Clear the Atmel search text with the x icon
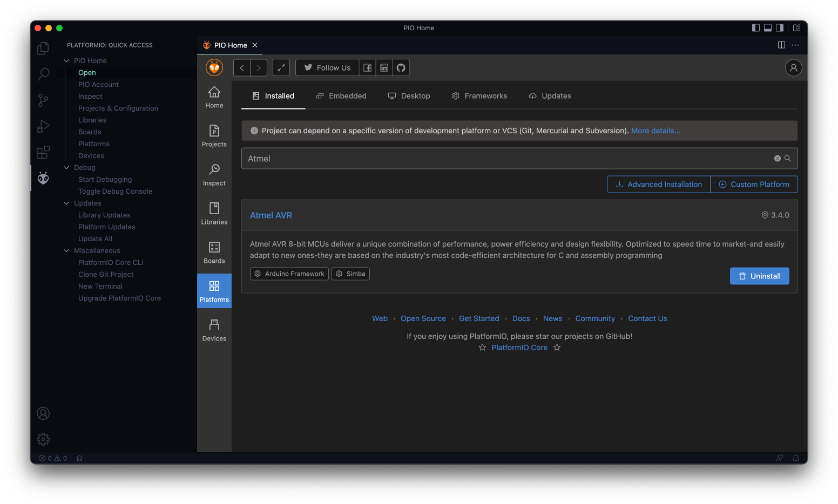 pyautogui.click(x=778, y=159)
